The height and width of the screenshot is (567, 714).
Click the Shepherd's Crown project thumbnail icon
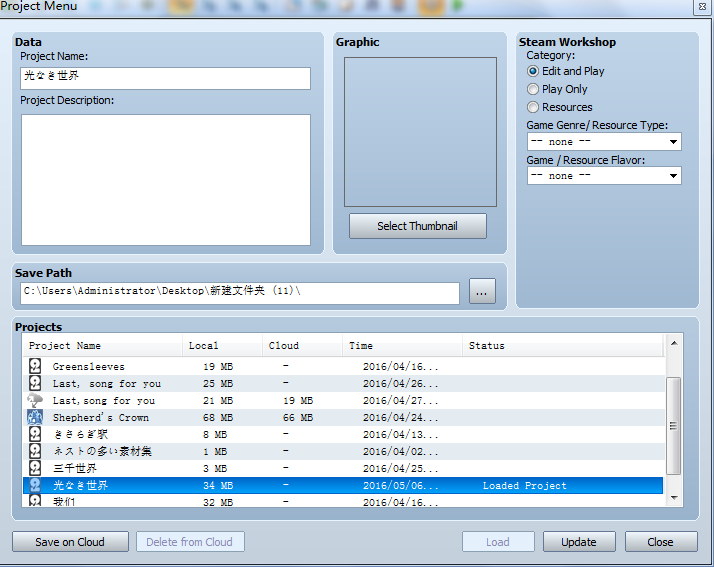click(35, 417)
